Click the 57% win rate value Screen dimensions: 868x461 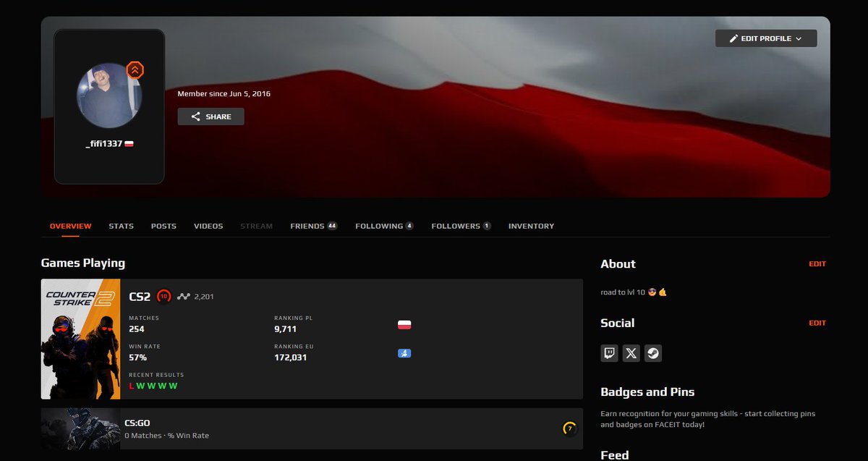[x=137, y=358]
